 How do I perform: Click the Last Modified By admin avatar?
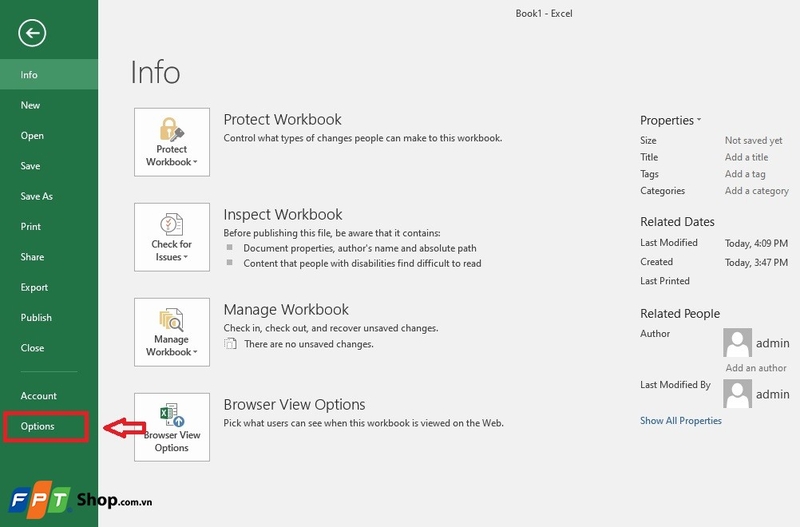pyautogui.click(x=737, y=393)
